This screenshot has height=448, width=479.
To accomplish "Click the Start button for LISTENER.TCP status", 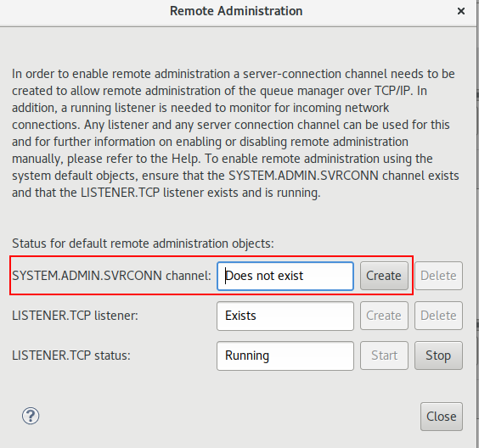I will pyautogui.click(x=384, y=356).
